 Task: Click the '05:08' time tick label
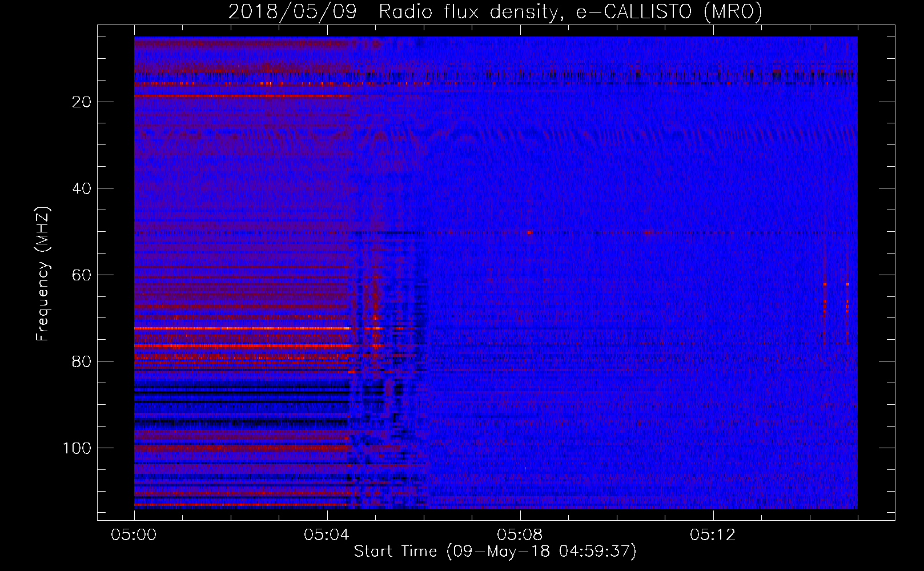coord(520,535)
